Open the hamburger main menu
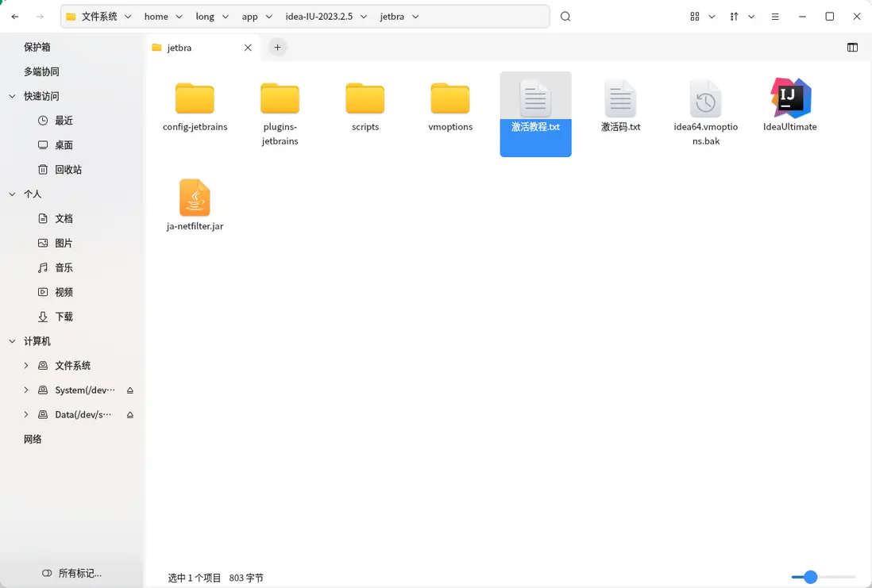This screenshot has width=872, height=588. pyautogui.click(x=775, y=17)
